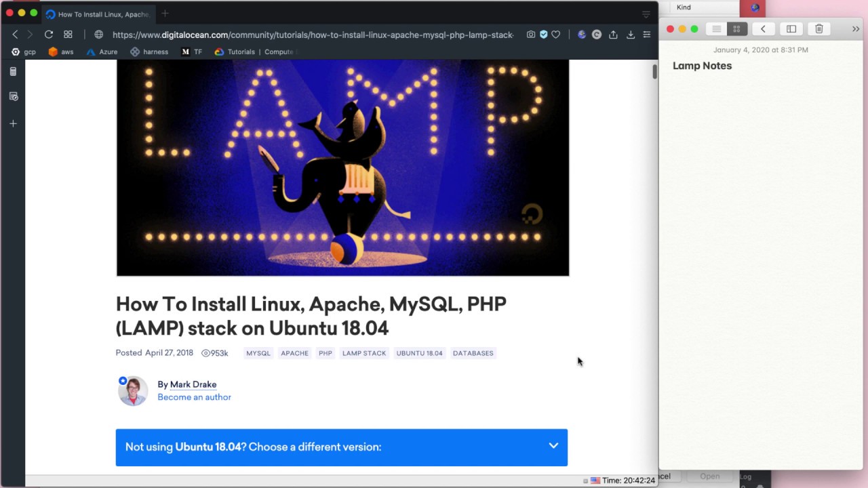The height and width of the screenshot is (488, 868).
Task: Click the article title heading
Action: (x=311, y=316)
